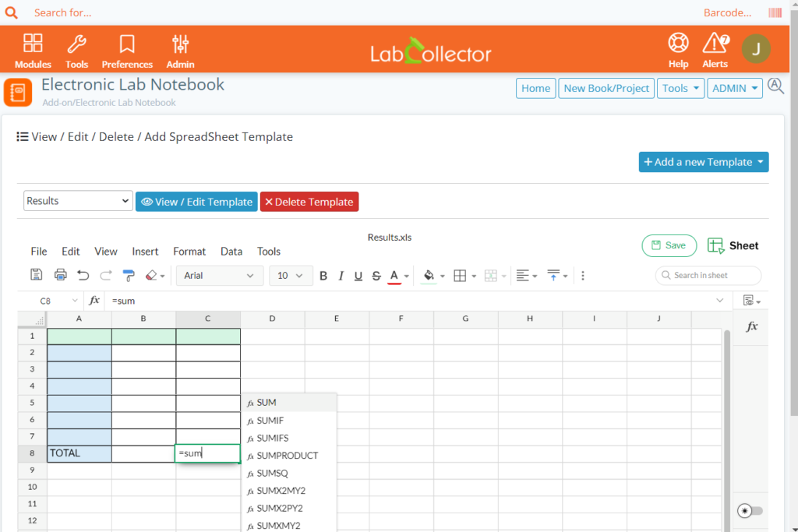Select SUM from the autocomplete list
The width and height of the screenshot is (798, 532).
click(x=288, y=402)
